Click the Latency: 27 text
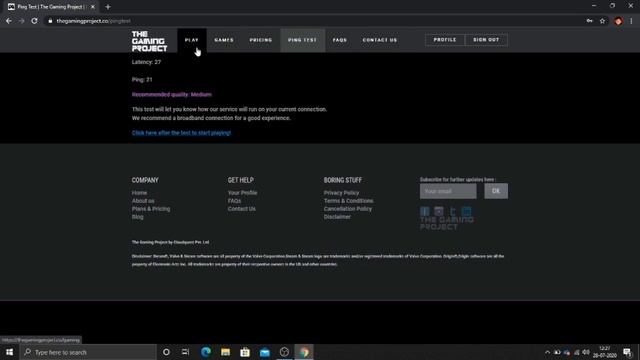The image size is (640, 360). 146,62
